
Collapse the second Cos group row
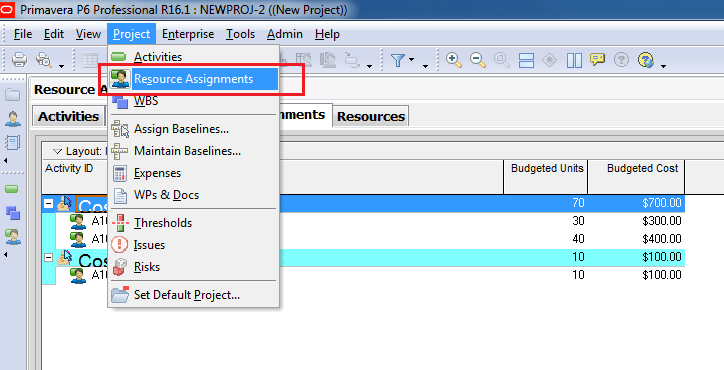pos(48,257)
